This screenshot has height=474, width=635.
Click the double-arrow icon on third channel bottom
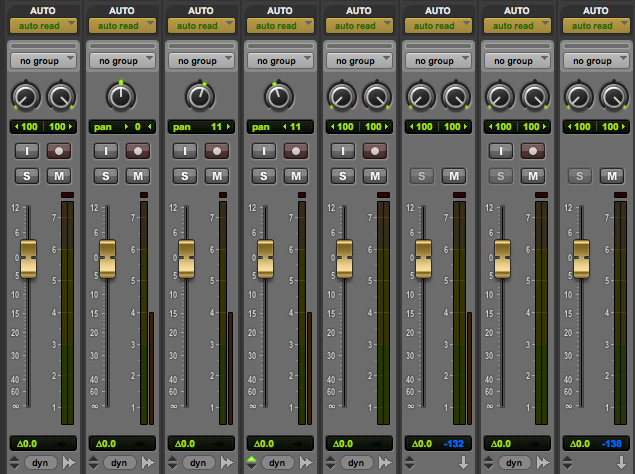(227, 462)
